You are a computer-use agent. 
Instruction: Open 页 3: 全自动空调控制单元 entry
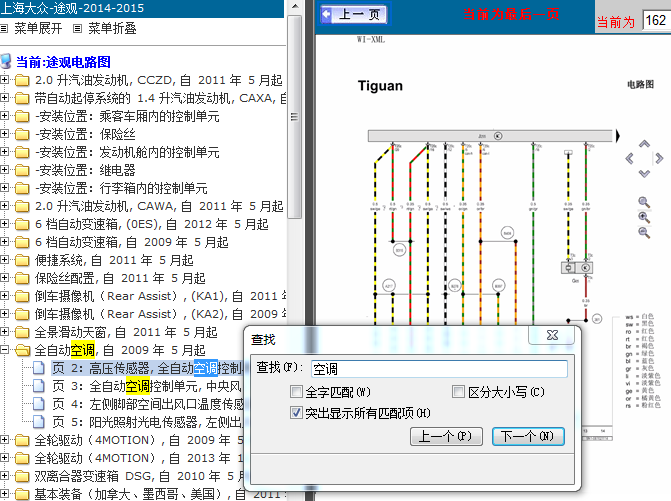pos(148,386)
